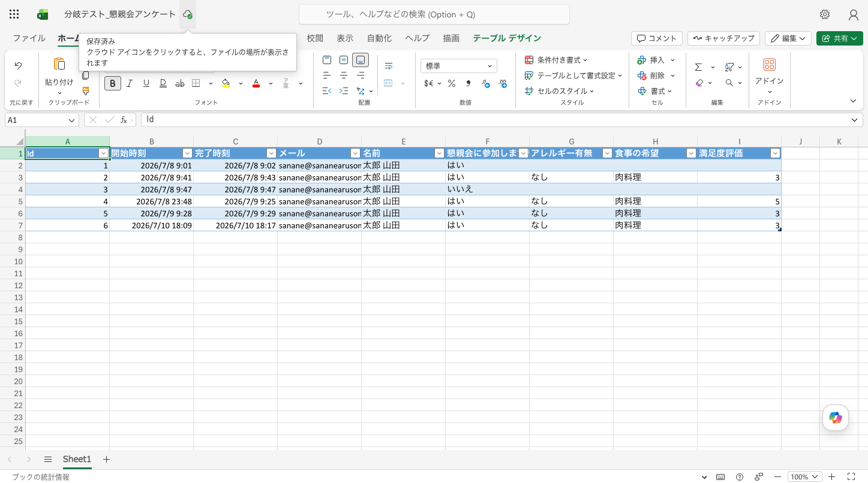Click Align Right icon
The height and width of the screenshot is (483, 868).
point(361,76)
